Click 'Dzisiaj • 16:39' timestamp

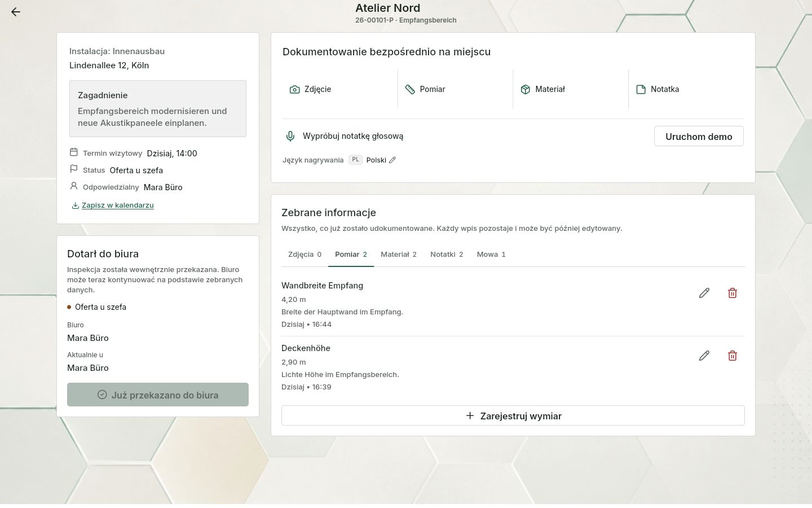(306, 387)
